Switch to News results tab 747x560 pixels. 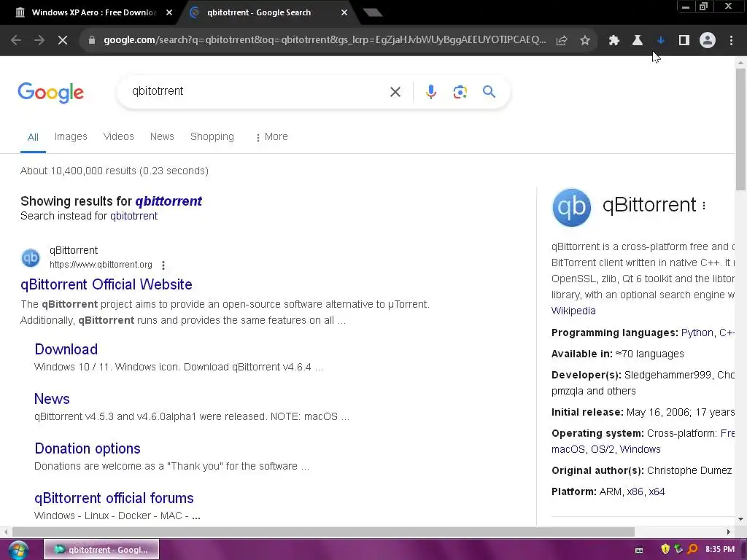click(x=162, y=136)
